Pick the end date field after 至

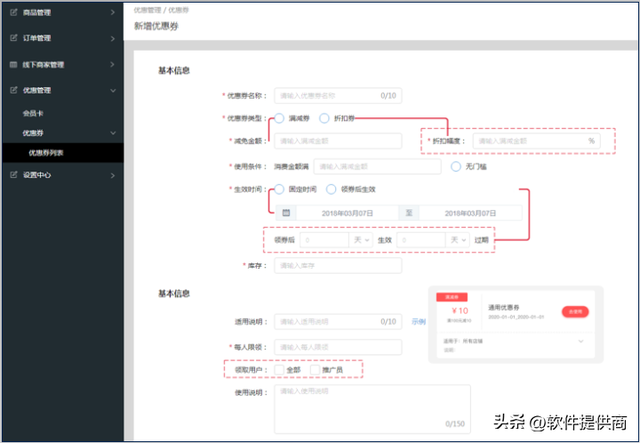tap(470, 213)
